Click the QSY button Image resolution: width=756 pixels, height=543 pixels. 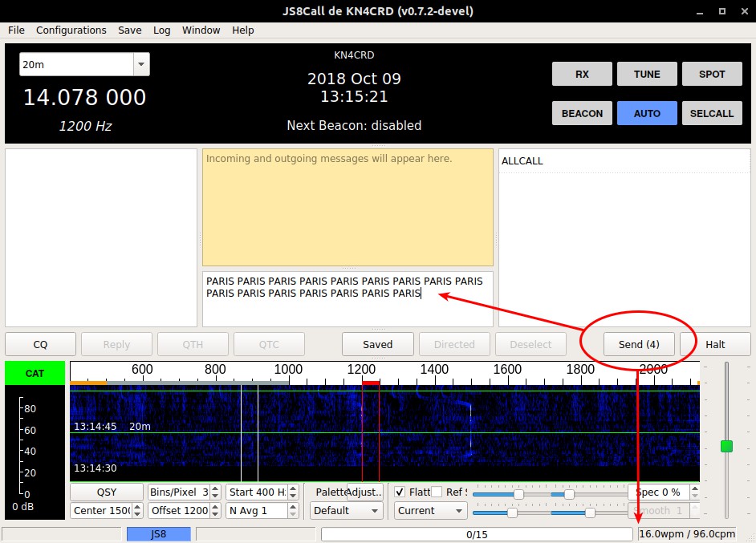tap(106, 492)
